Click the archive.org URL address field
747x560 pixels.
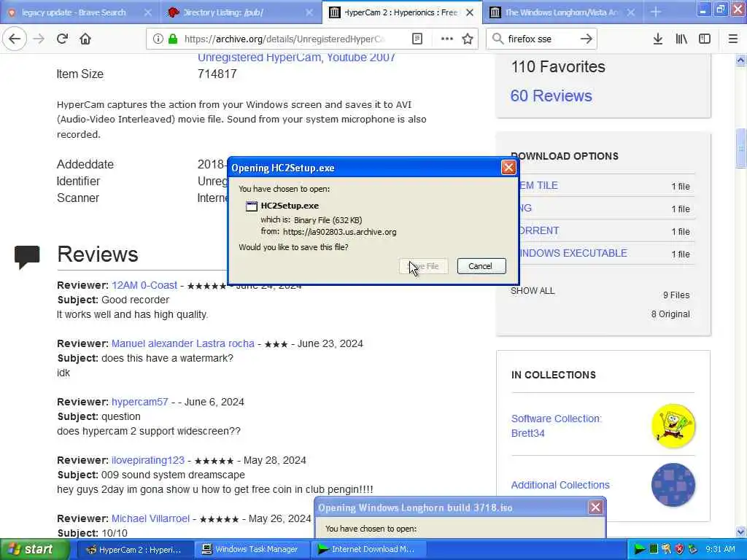click(x=286, y=39)
